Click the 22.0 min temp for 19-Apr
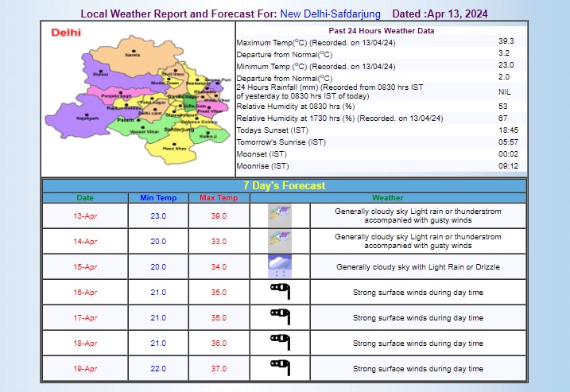This screenshot has height=392, width=570. coord(158,369)
